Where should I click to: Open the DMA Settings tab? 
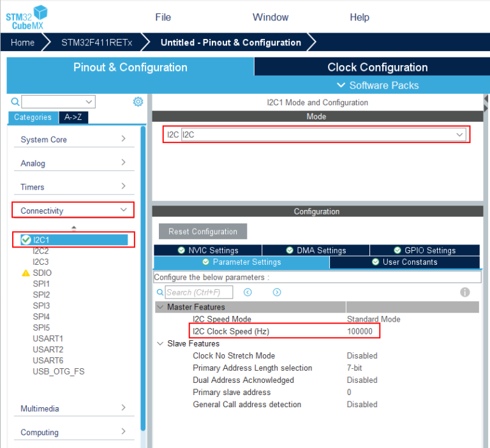coord(316,250)
